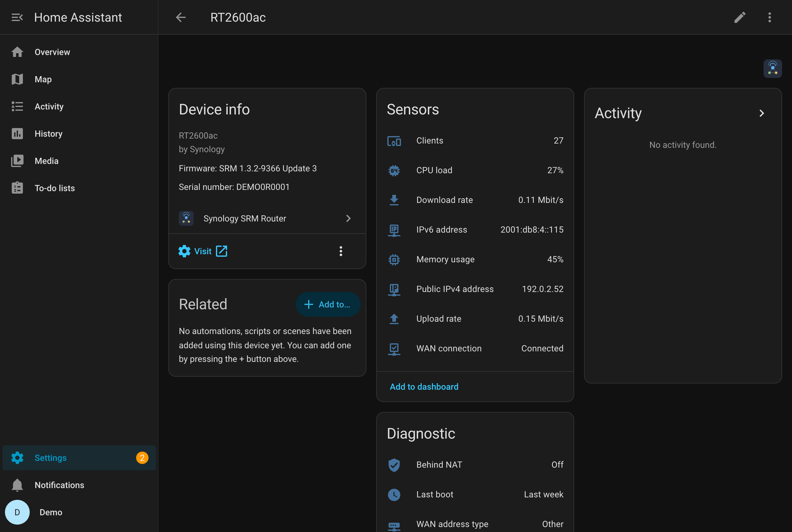Collapse the sidebar with hamburger menu icon
This screenshot has width=792, height=532.
click(17, 17)
